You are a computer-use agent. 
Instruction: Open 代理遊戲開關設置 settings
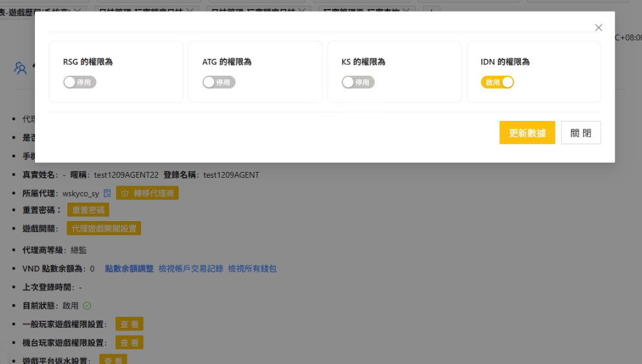104,228
